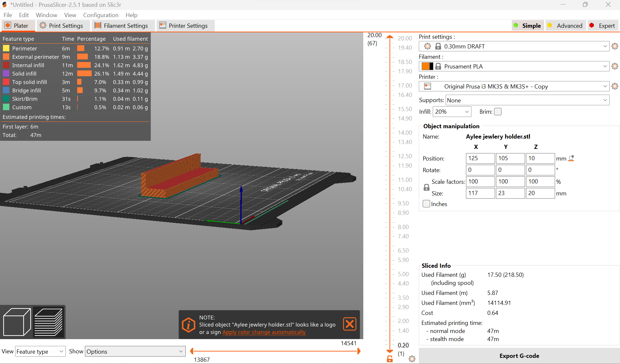This screenshot has height=364, width=620.
Task: Click the info icon in the notification
Action: click(189, 325)
